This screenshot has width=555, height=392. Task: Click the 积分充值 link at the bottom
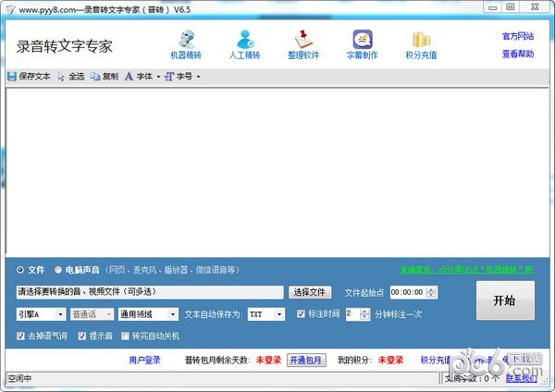coord(436,361)
